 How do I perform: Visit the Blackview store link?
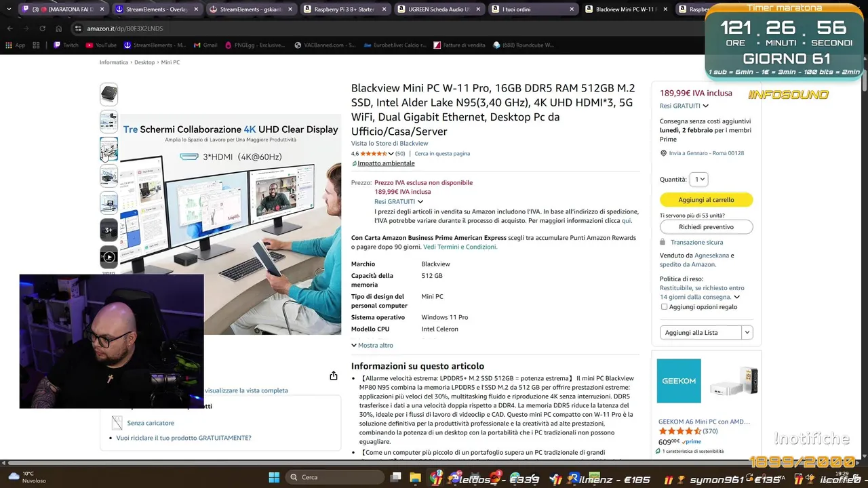389,144
